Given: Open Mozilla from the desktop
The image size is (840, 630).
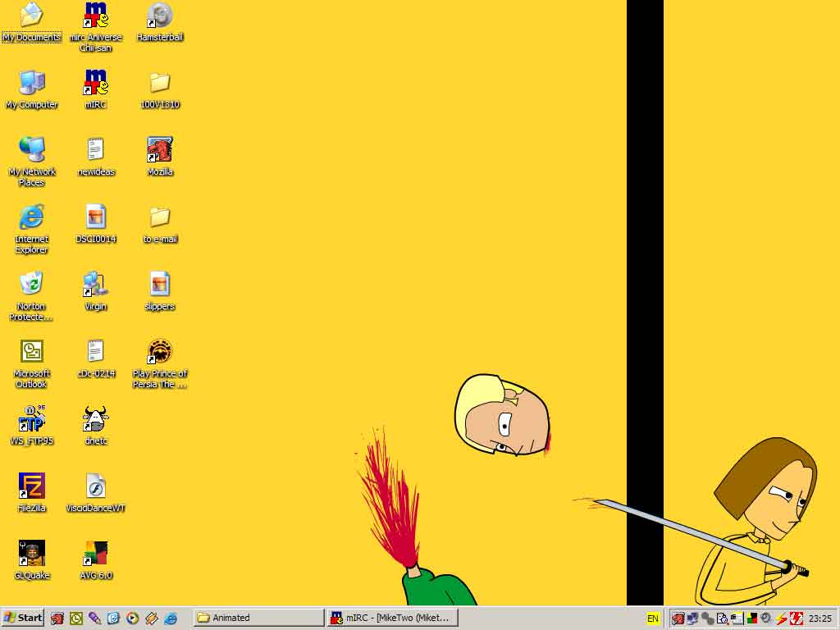Looking at the screenshot, I should point(160,150).
